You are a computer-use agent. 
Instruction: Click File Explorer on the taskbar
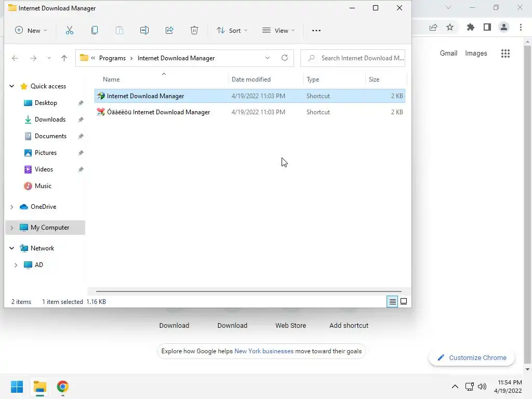(x=40, y=387)
